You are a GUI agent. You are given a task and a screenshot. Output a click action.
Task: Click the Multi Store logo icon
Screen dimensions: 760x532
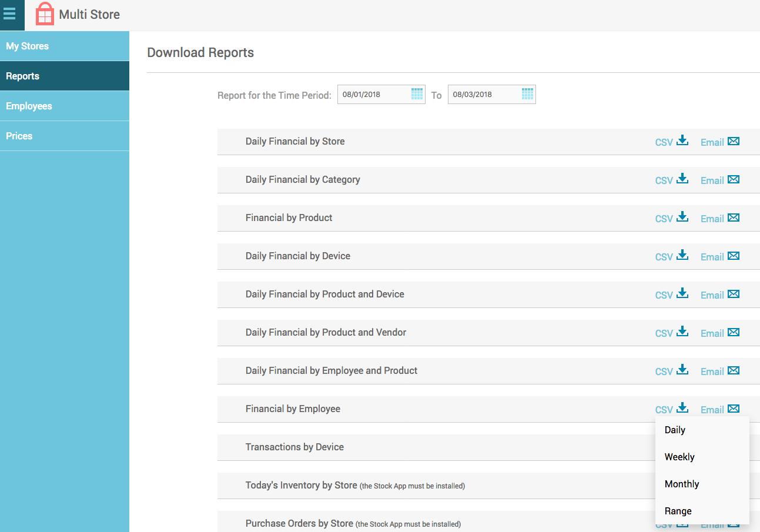pyautogui.click(x=45, y=14)
